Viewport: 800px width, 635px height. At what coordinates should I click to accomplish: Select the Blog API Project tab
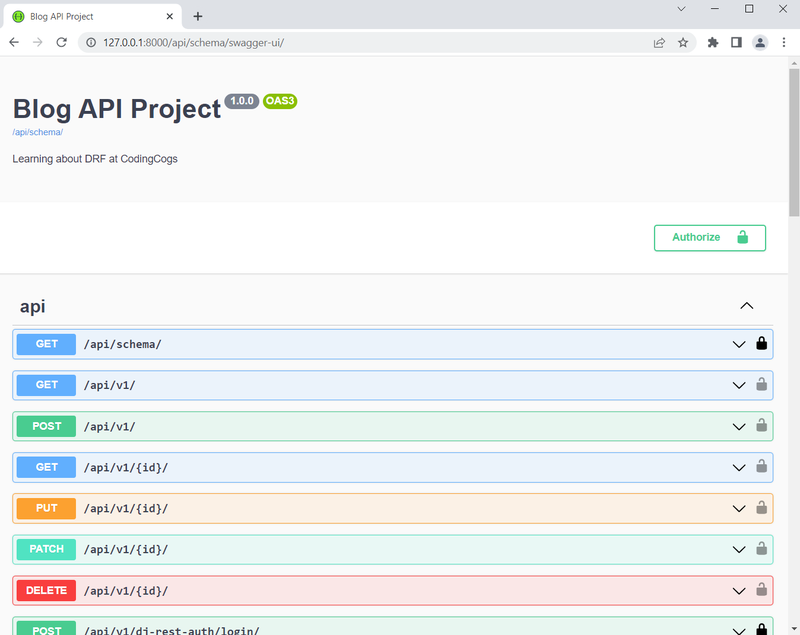point(92,16)
